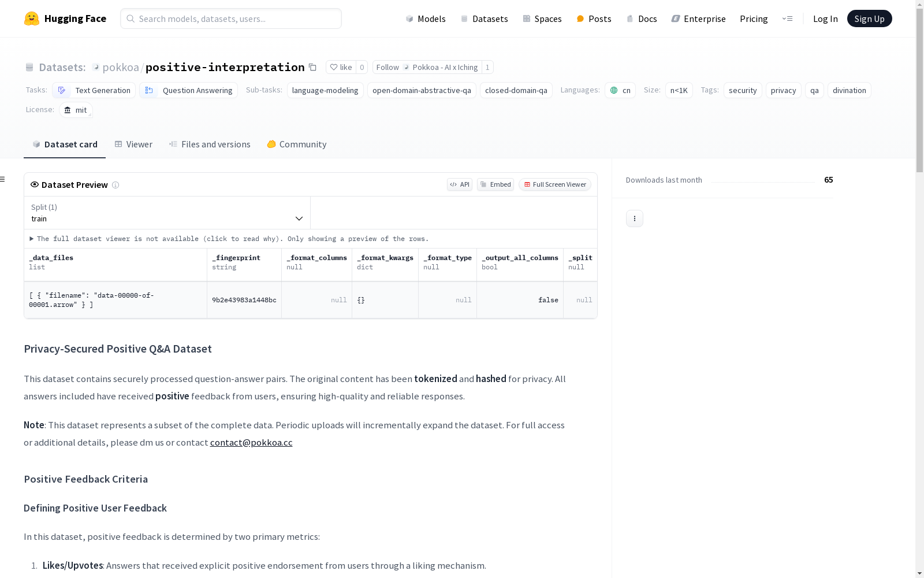Open Docs from the top navigation
The image size is (924, 578).
click(642, 18)
